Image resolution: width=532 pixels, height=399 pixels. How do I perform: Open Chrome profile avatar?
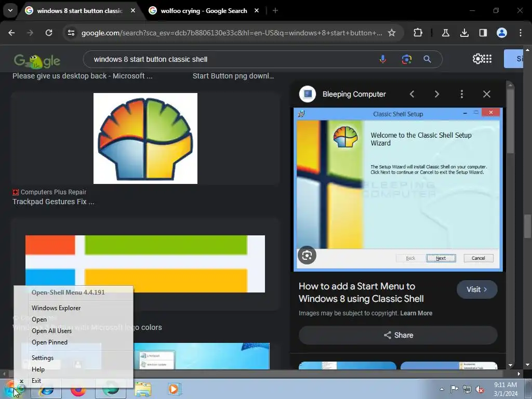502,33
